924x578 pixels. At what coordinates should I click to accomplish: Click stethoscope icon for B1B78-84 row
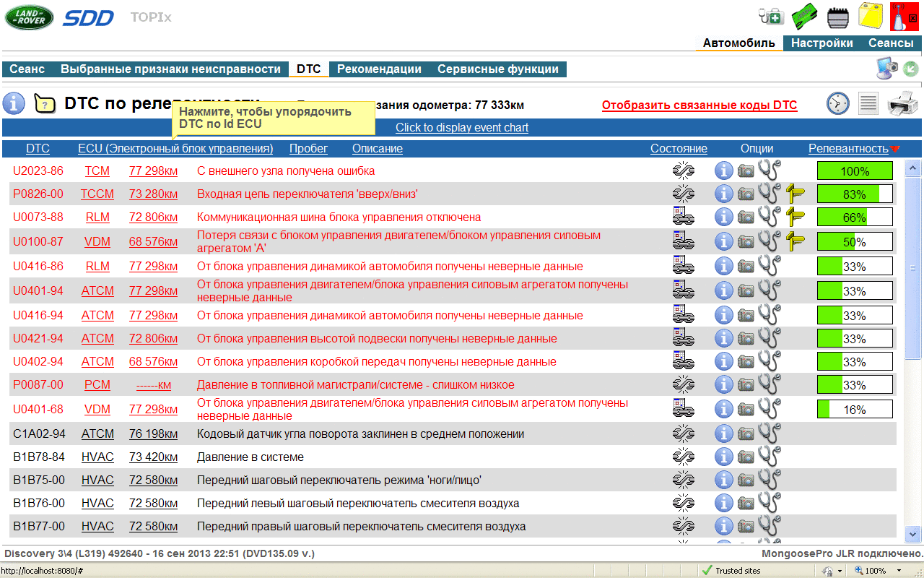[x=770, y=457]
